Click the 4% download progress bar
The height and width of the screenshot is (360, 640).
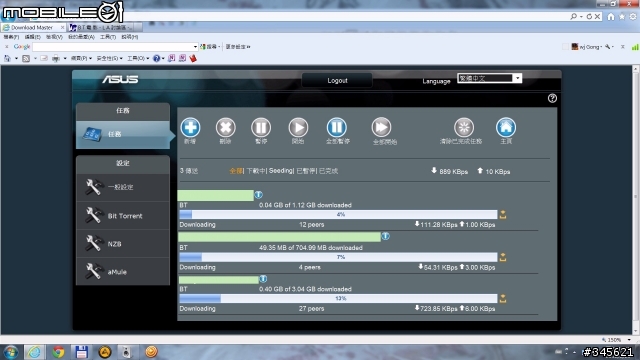[x=338, y=215]
